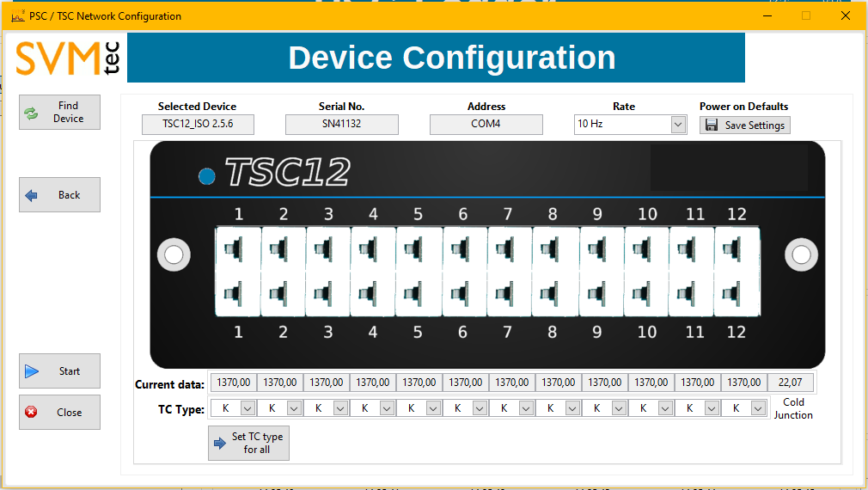Go Back to previous screen

(x=60, y=195)
